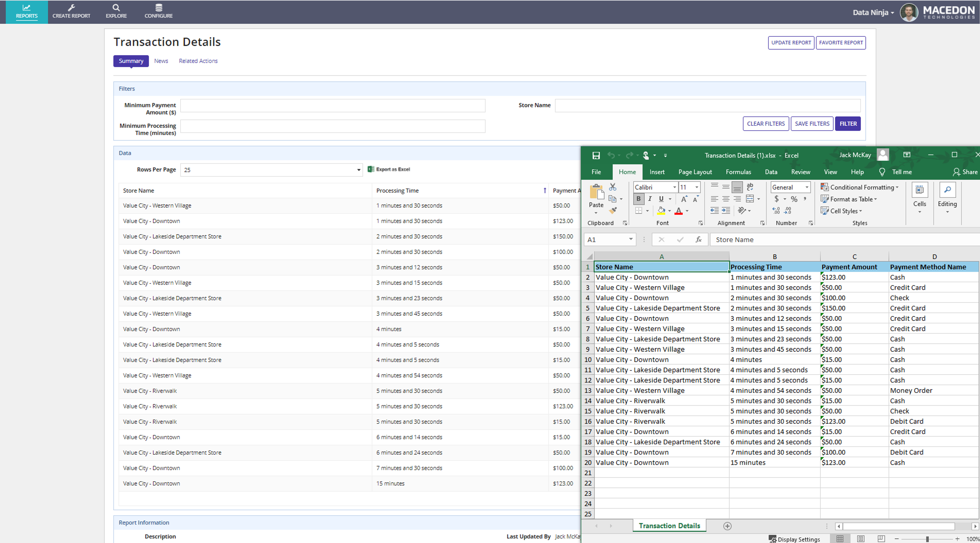This screenshot has height=543, width=980.
Task: Click the Excel zoom slider handle
Action: [x=927, y=539]
